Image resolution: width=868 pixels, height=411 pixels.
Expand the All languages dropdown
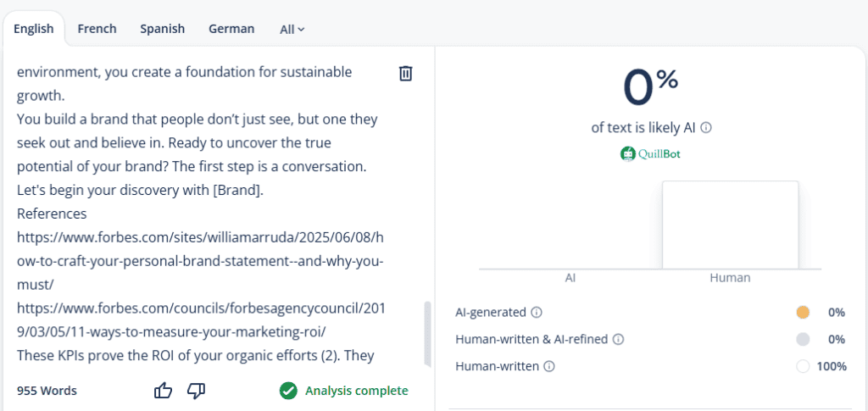(292, 30)
